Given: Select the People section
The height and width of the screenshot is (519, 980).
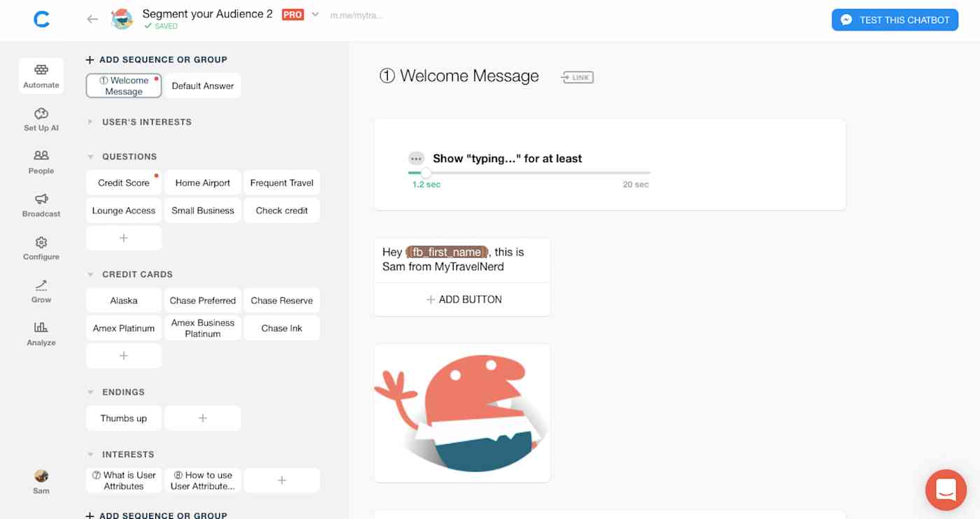Looking at the screenshot, I should click(x=41, y=161).
